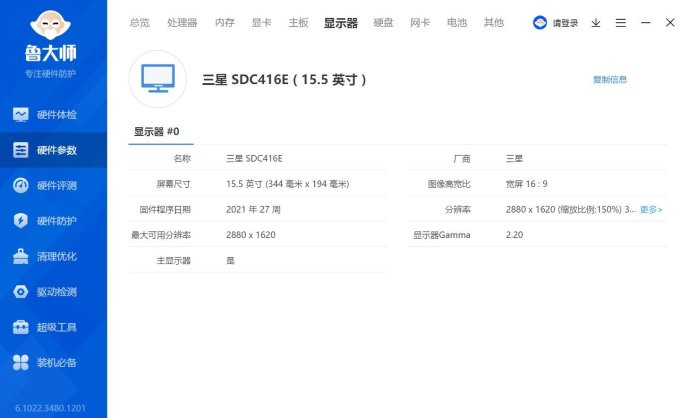Click the 图像高宽比 label
Screen dimensions: 680x418
pyautogui.click(x=449, y=184)
